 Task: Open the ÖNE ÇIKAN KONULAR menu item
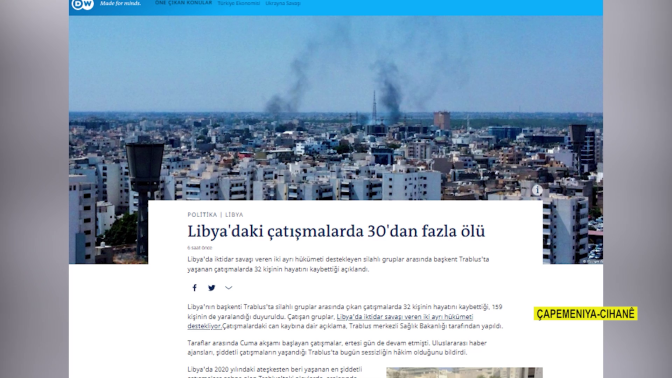click(183, 3)
